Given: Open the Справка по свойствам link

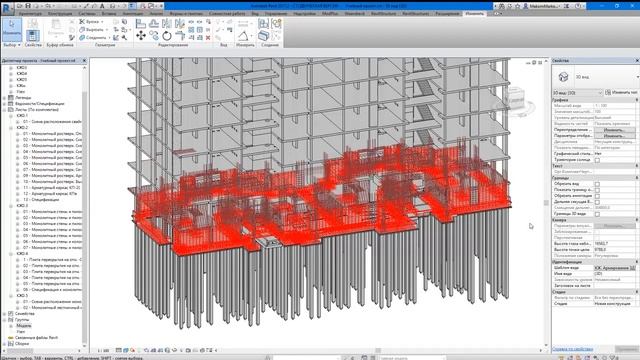Looking at the screenshot, I should [572, 349].
